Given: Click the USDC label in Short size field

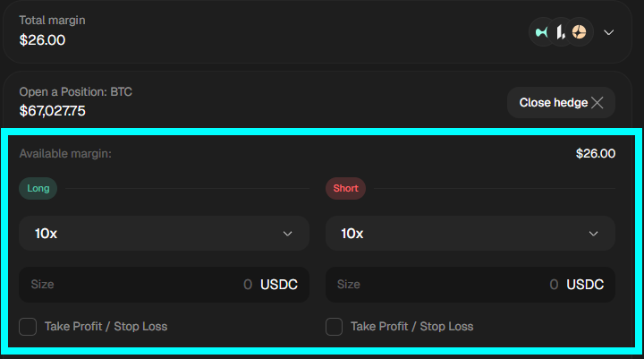Looking at the screenshot, I should (x=585, y=285).
